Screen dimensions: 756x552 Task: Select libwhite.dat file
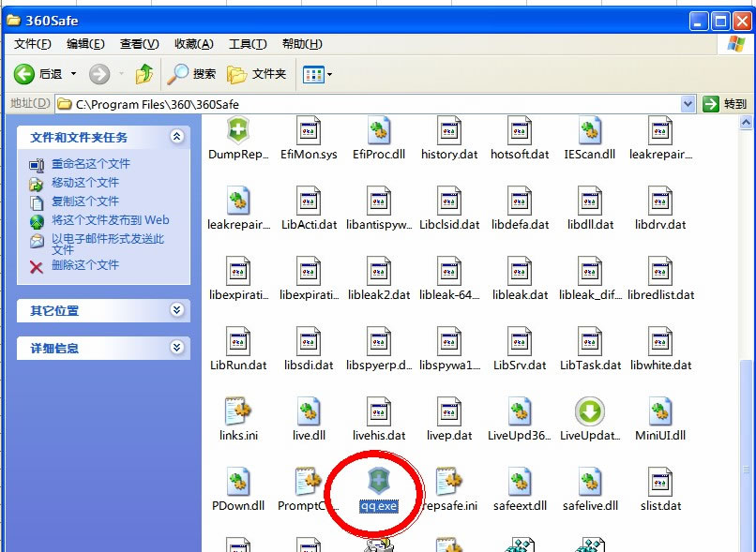click(660, 349)
